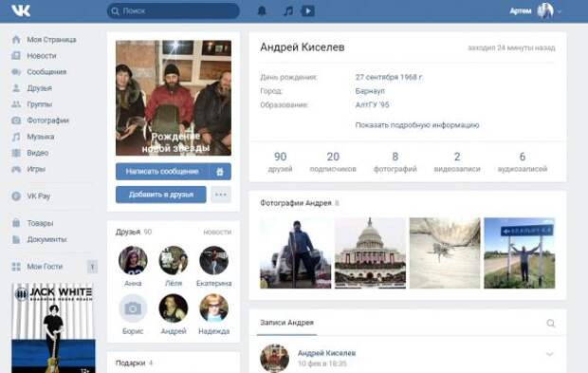Open friend Надежда's avatar

pyautogui.click(x=213, y=308)
